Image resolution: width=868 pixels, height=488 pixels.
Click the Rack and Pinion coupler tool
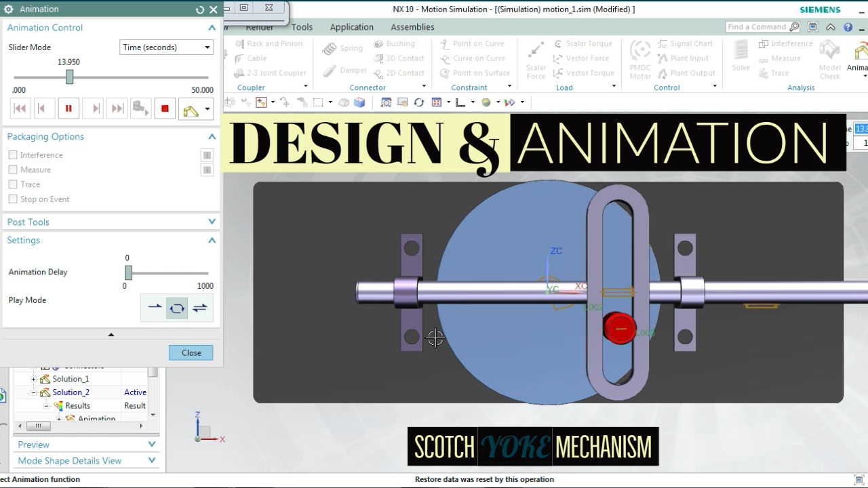tap(270, 43)
